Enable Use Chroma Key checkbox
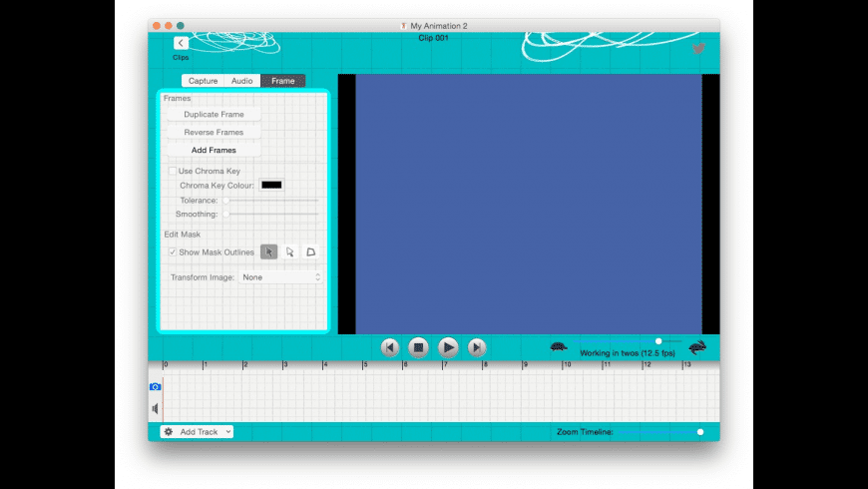 173,171
